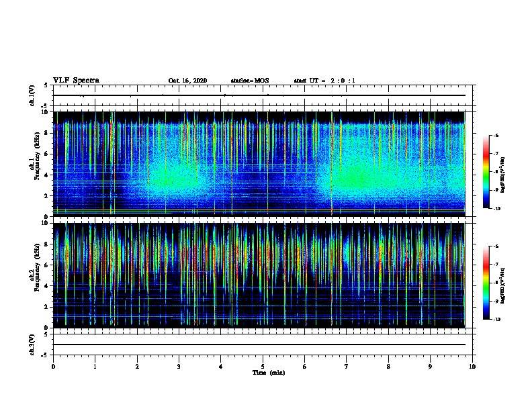Click the "1" tick label on Time axis
Screen dimensions: 532x411
point(95,367)
